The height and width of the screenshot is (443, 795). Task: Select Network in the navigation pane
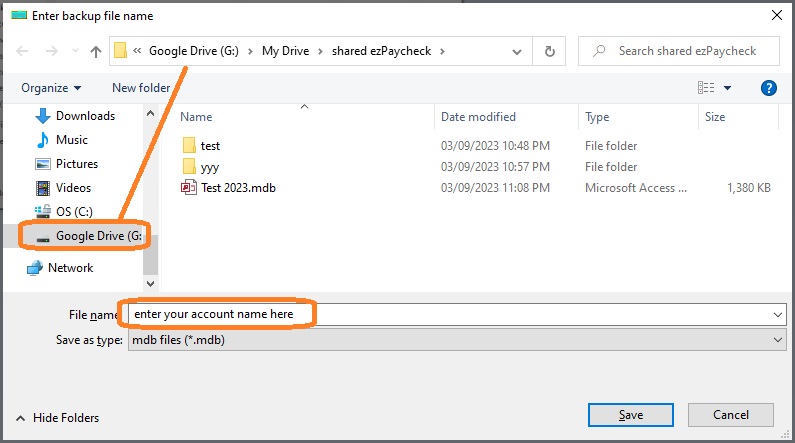click(70, 268)
